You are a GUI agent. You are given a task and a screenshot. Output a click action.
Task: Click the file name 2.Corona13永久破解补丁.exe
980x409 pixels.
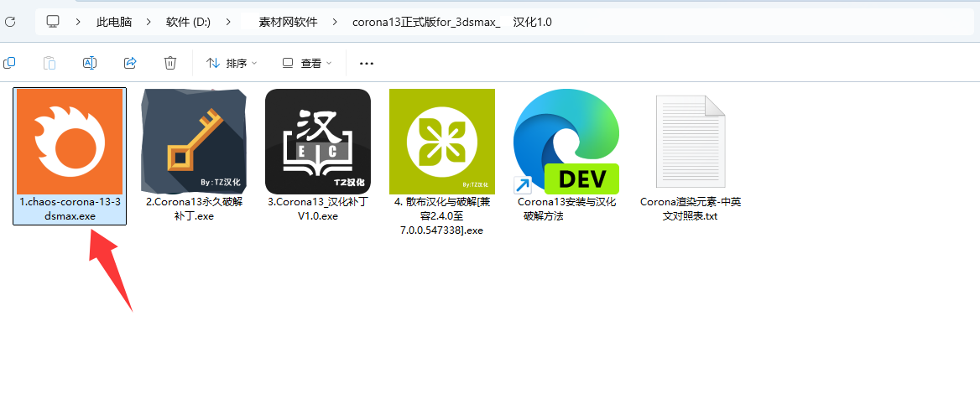194,210
